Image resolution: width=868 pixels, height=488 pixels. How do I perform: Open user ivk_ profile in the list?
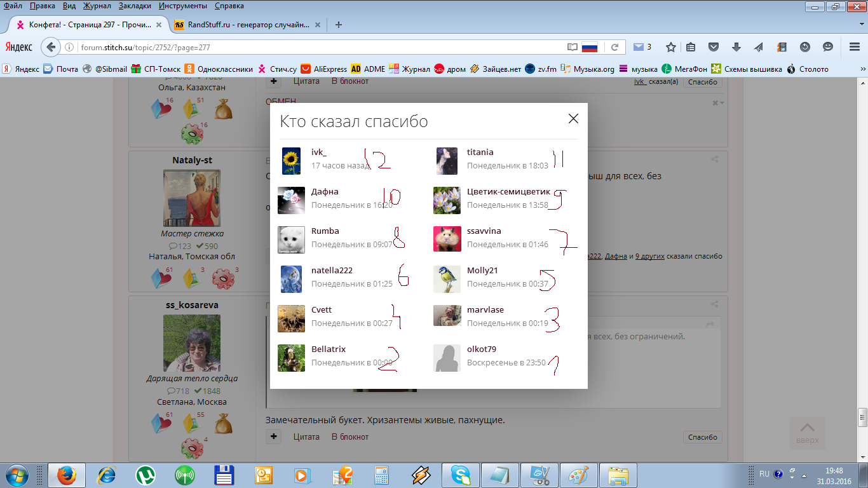(319, 152)
